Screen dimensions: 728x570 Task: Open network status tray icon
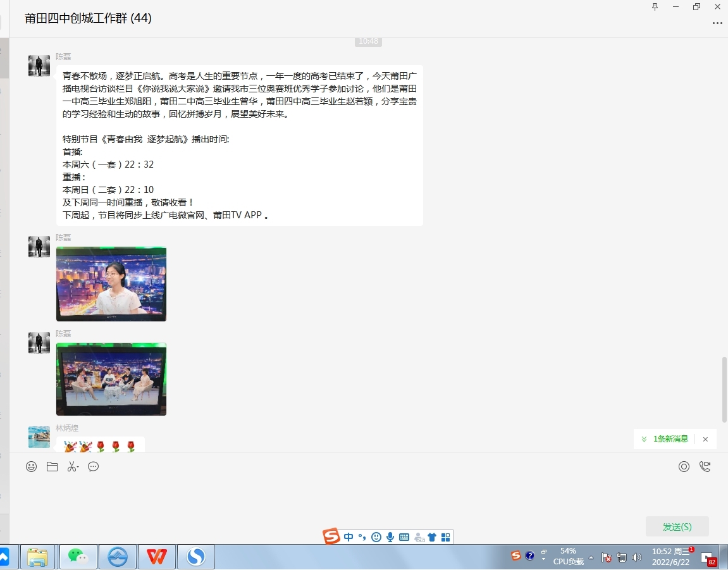[622, 557]
